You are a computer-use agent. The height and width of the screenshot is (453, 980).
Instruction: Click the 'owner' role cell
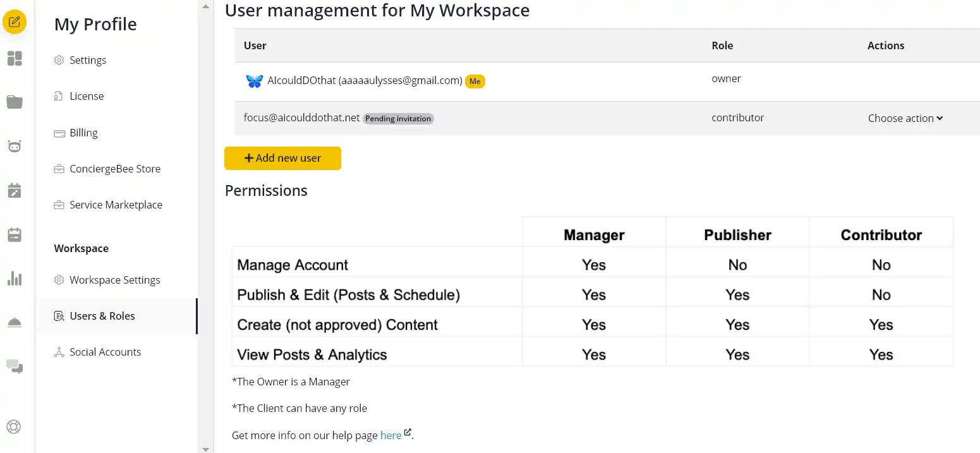point(726,79)
